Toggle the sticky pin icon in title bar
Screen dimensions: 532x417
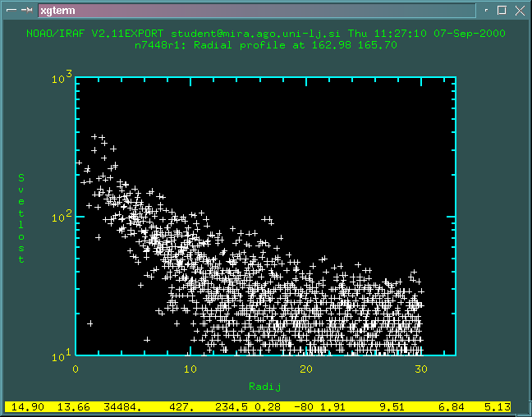coord(27,10)
